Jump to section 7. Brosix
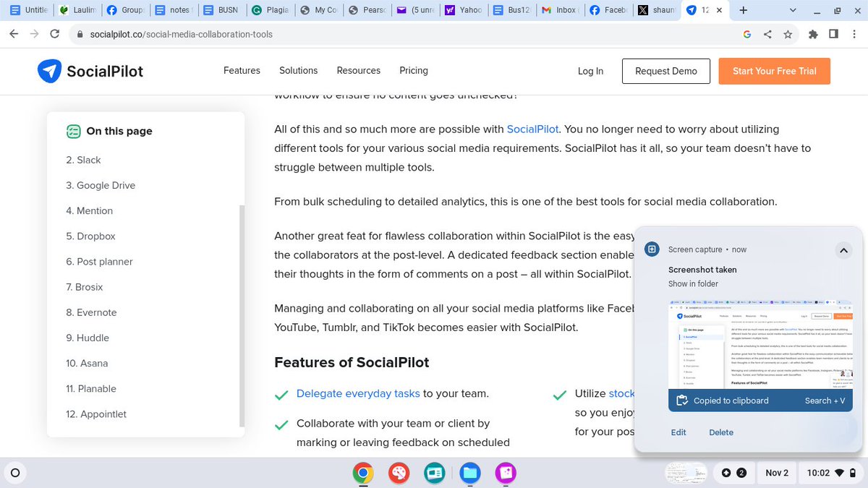Viewport: 868px width, 488px height. pos(85,287)
